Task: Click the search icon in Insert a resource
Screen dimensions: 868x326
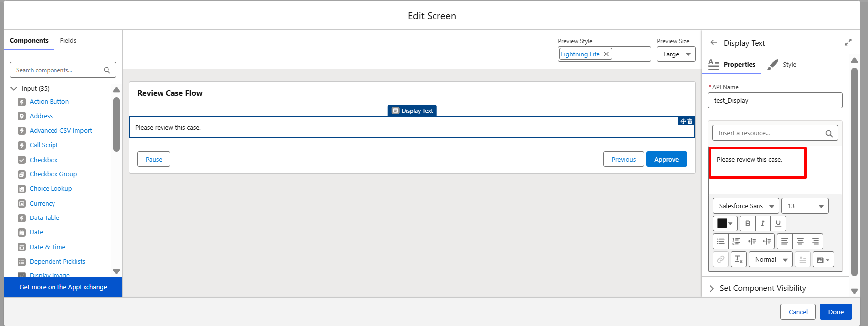Action: tap(829, 133)
